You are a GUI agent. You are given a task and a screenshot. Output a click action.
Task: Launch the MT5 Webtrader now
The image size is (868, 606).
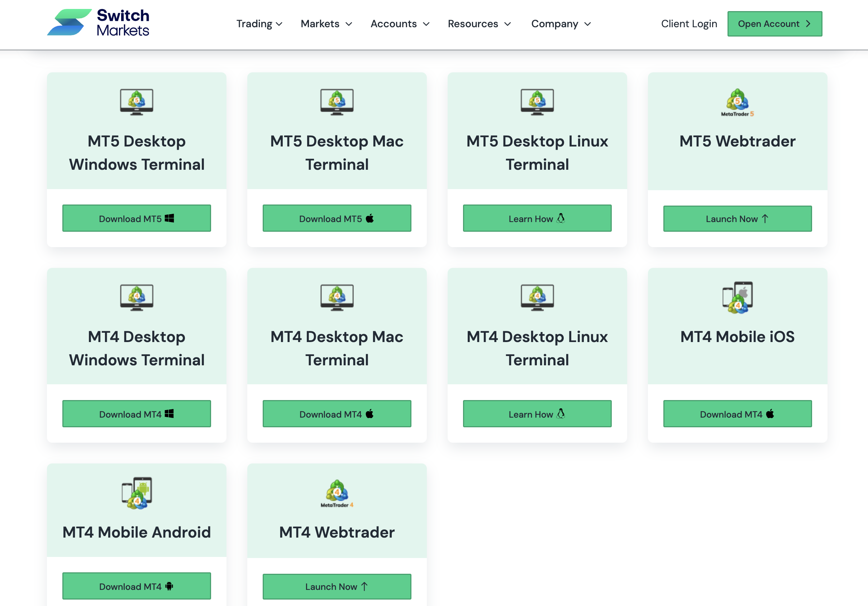tap(737, 219)
